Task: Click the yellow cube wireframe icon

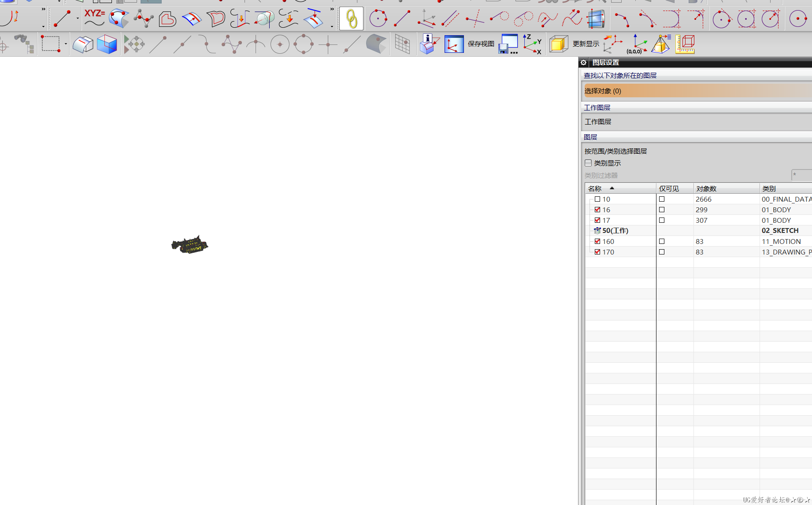Action: point(558,44)
